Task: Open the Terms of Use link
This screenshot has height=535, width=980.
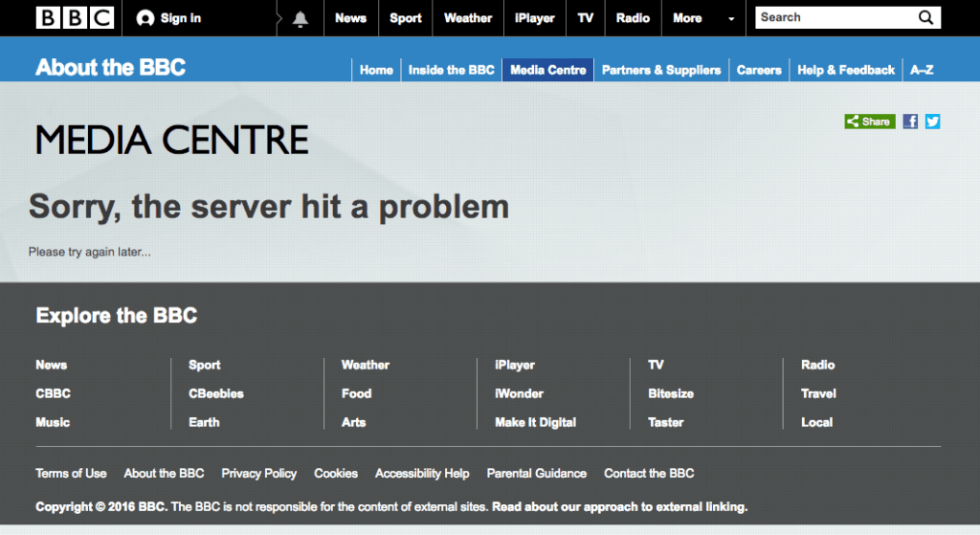Action: tap(71, 474)
